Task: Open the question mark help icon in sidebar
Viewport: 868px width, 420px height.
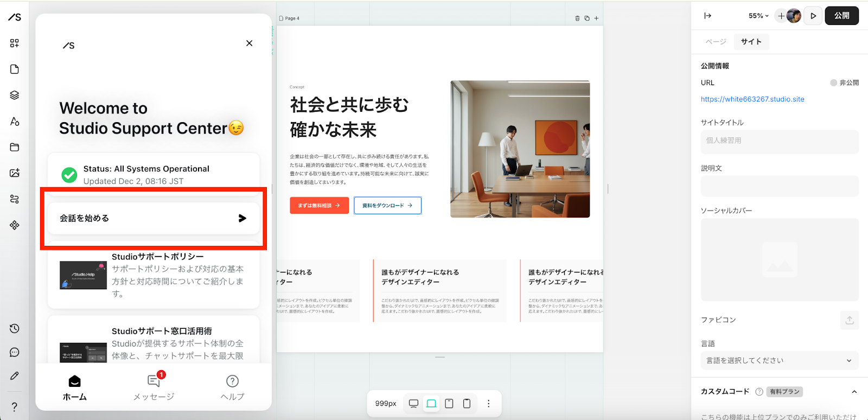Action: [15, 406]
